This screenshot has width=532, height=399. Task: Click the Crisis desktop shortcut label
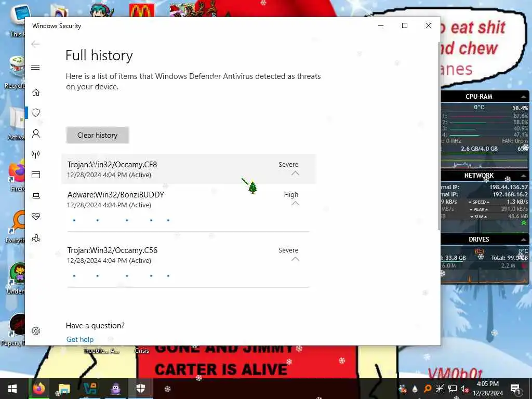pyautogui.click(x=142, y=351)
